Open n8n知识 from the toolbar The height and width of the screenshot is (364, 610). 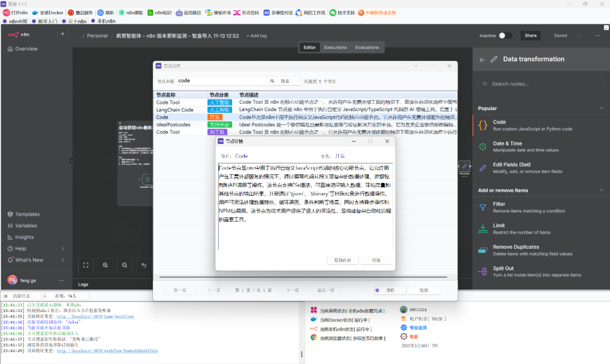[159, 13]
